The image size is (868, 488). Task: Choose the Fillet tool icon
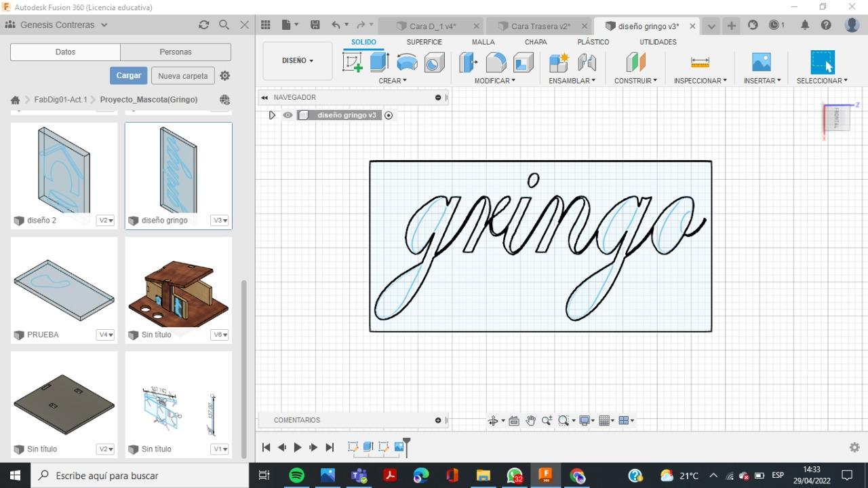(x=496, y=62)
